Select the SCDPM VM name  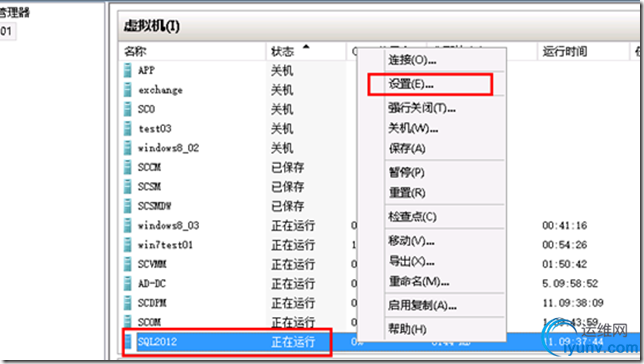(152, 302)
